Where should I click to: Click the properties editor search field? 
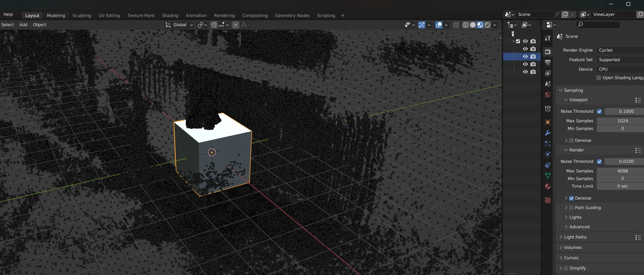click(x=598, y=25)
